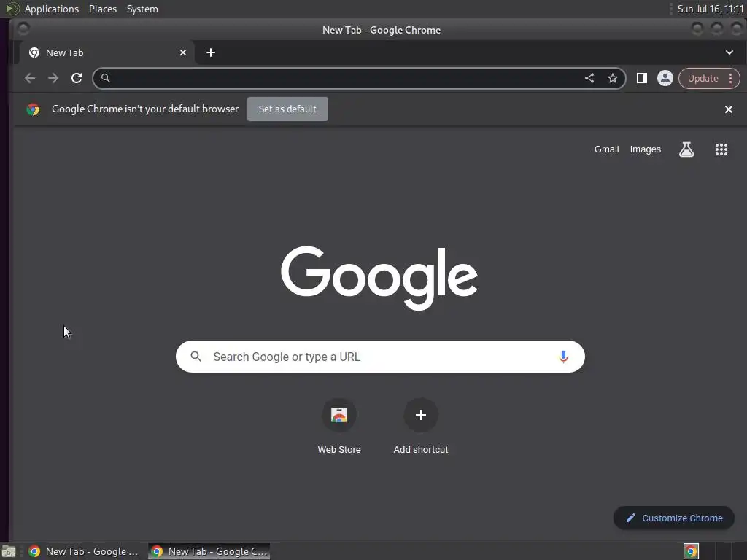
Task: Expand the tab search dropdown chevron
Action: click(729, 52)
